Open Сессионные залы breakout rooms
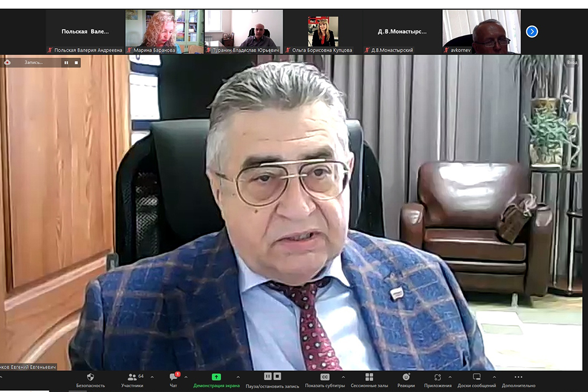The width and height of the screenshot is (588, 392). pyautogui.click(x=369, y=377)
